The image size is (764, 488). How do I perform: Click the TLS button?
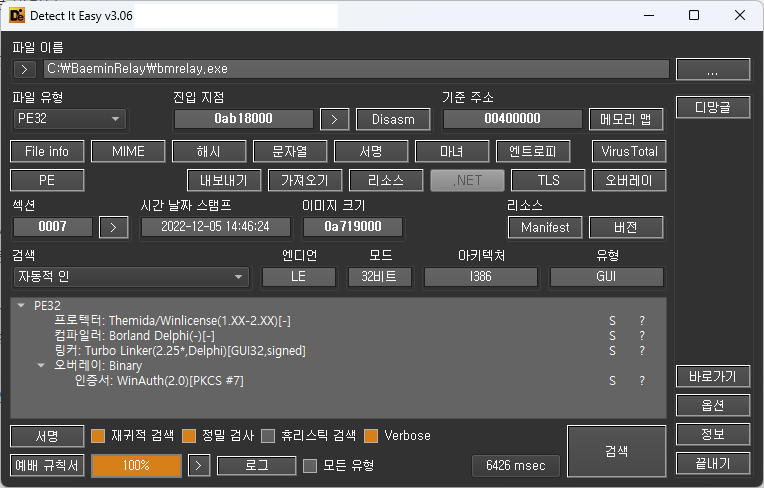point(548,181)
